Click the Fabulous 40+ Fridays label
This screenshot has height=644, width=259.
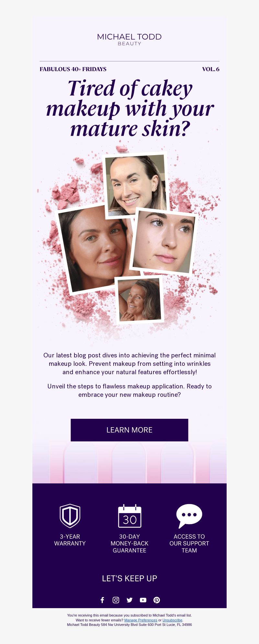(73, 69)
